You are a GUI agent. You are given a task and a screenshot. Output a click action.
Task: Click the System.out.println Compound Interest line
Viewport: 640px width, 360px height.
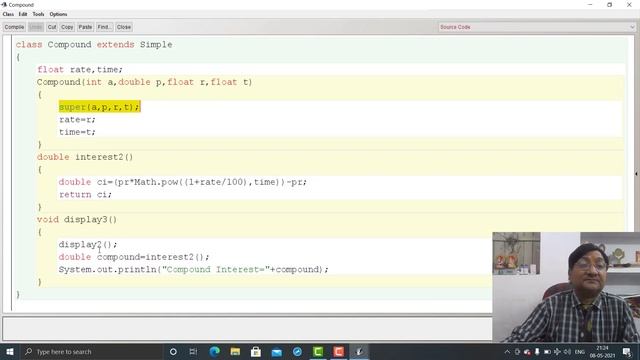pos(193,269)
